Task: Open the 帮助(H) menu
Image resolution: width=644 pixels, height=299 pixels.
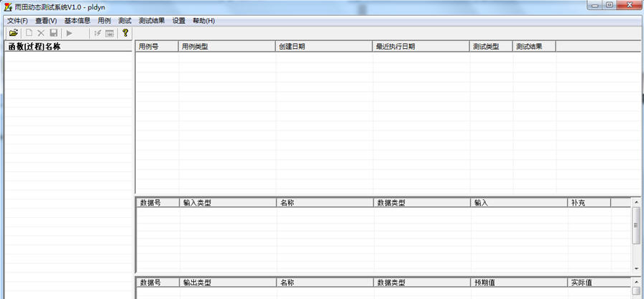Action: pos(203,21)
